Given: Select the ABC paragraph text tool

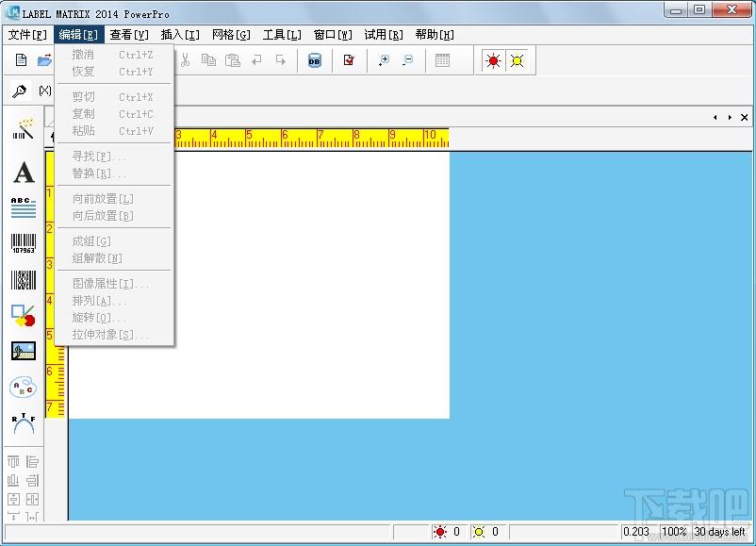Looking at the screenshot, I should 24,207.
